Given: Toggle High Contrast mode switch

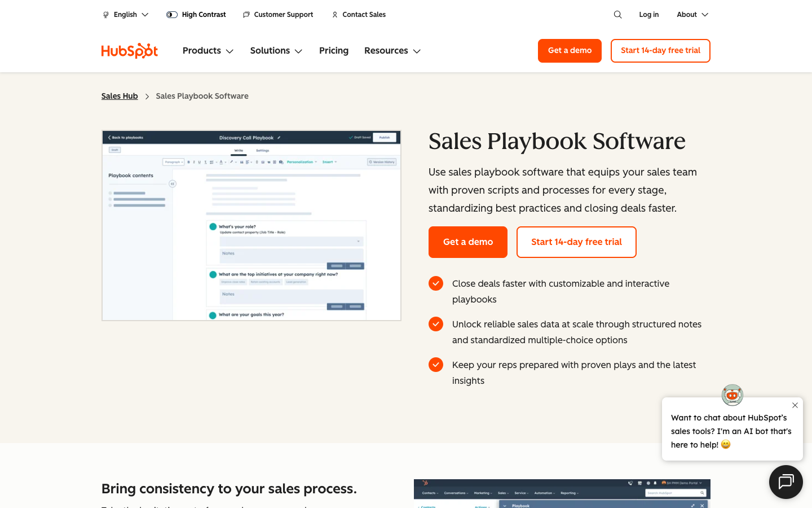Looking at the screenshot, I should click(172, 15).
